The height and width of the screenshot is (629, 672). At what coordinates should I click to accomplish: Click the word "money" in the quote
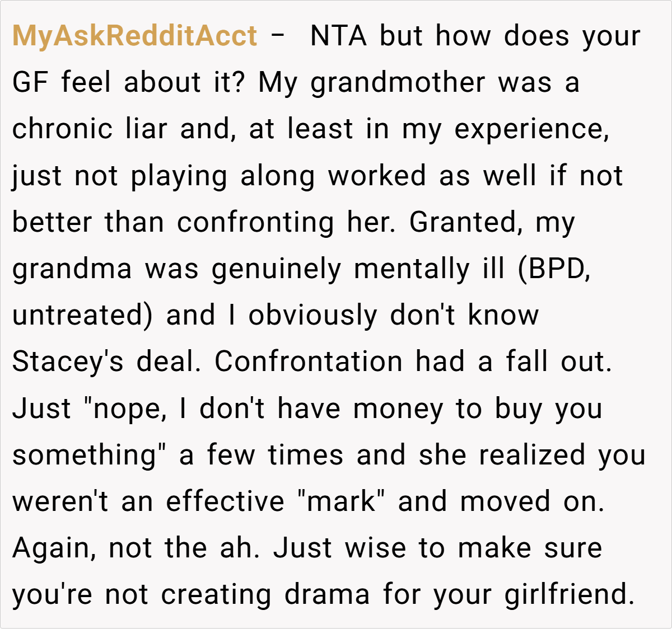[x=398, y=408]
